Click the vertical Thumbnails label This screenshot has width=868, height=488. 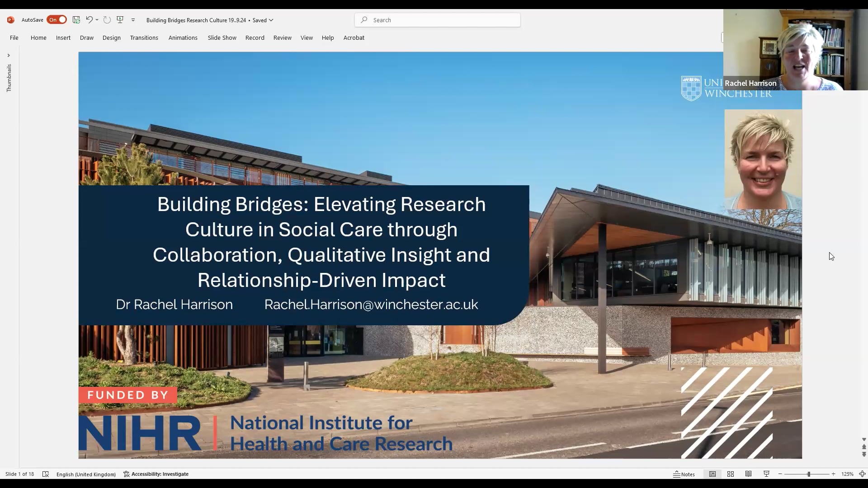(x=9, y=78)
